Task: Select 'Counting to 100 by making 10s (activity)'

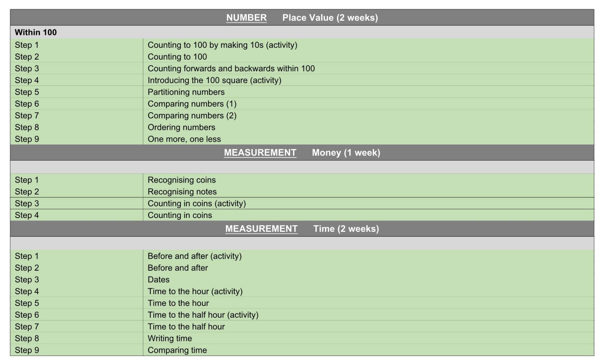Action: (222, 45)
